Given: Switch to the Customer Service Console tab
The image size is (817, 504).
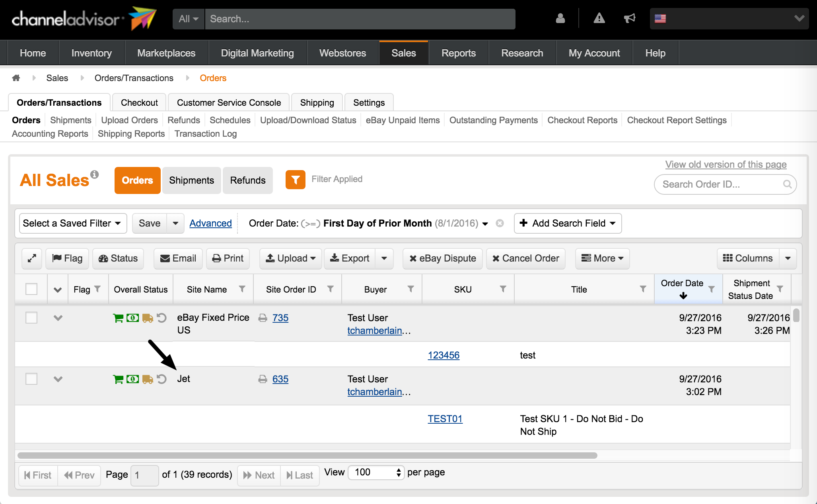Looking at the screenshot, I should coord(229,103).
